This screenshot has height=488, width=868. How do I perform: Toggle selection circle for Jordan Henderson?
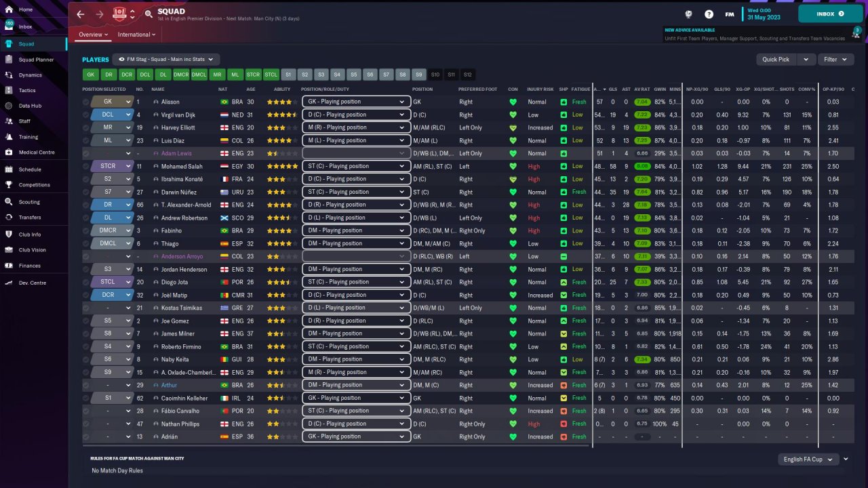85,269
